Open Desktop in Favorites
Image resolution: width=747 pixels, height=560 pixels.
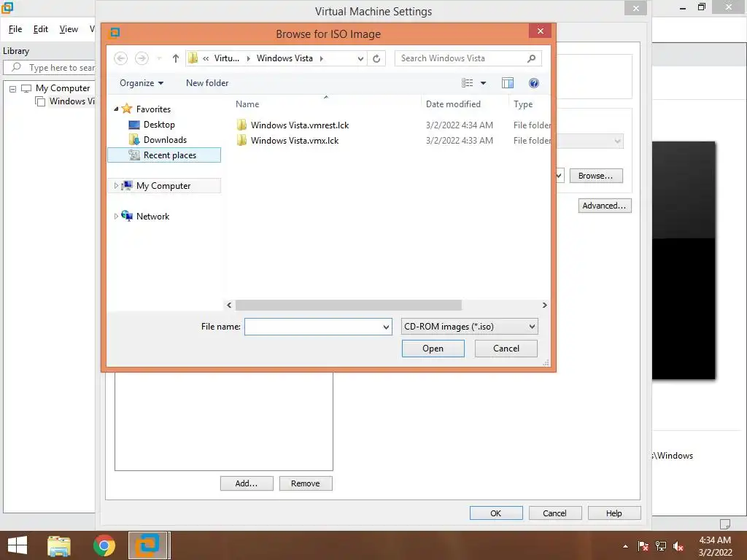pos(159,124)
